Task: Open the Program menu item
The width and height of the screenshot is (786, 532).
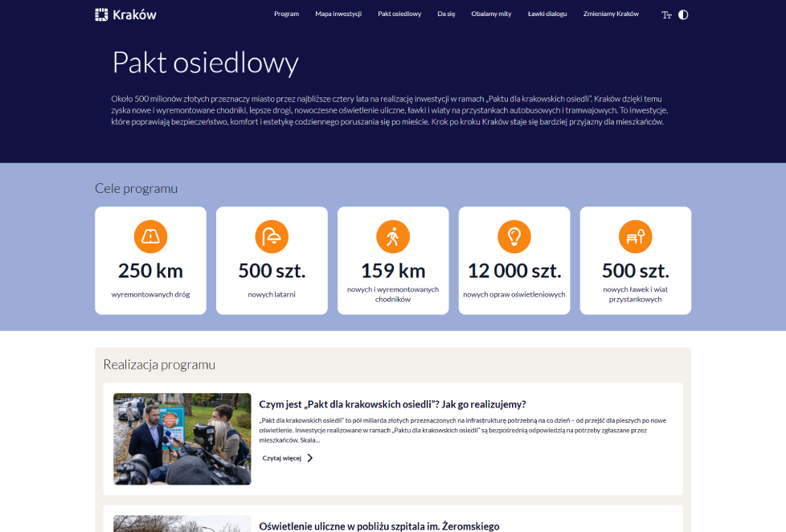Action: [x=286, y=14]
